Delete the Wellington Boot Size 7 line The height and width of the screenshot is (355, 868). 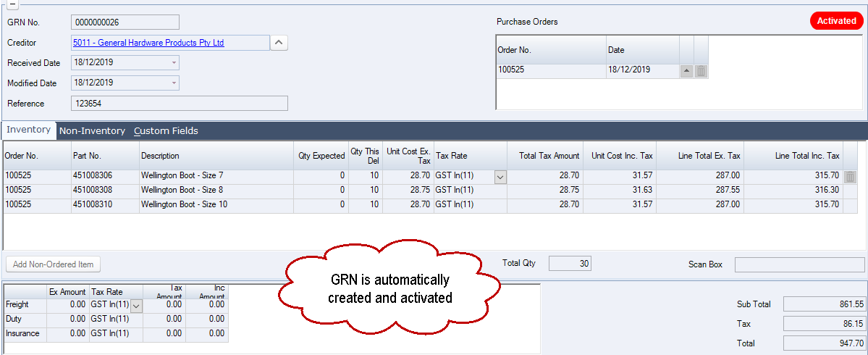pos(850,176)
